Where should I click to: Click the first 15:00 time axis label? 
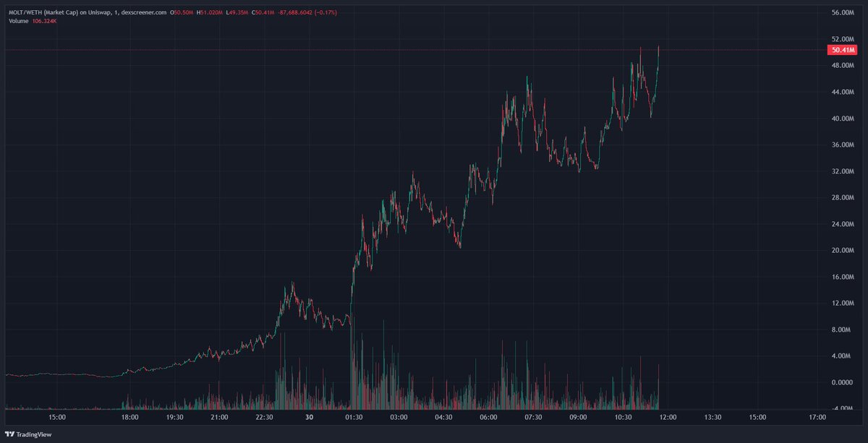[x=58, y=417]
